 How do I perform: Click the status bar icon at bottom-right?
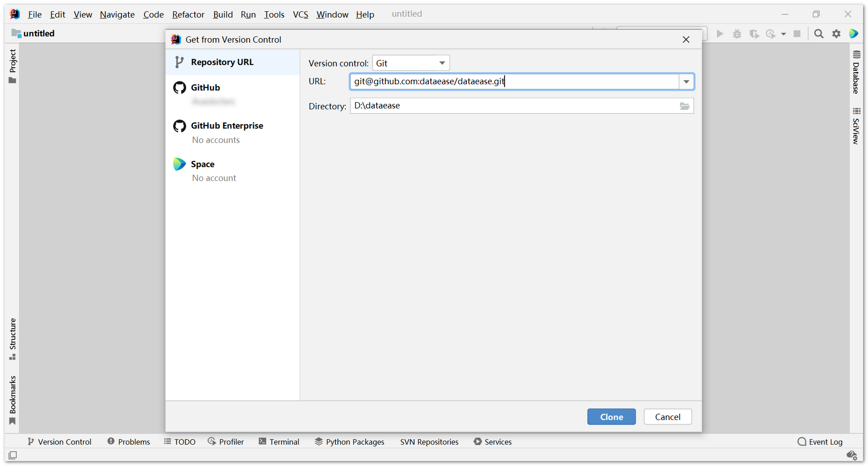[x=852, y=455]
